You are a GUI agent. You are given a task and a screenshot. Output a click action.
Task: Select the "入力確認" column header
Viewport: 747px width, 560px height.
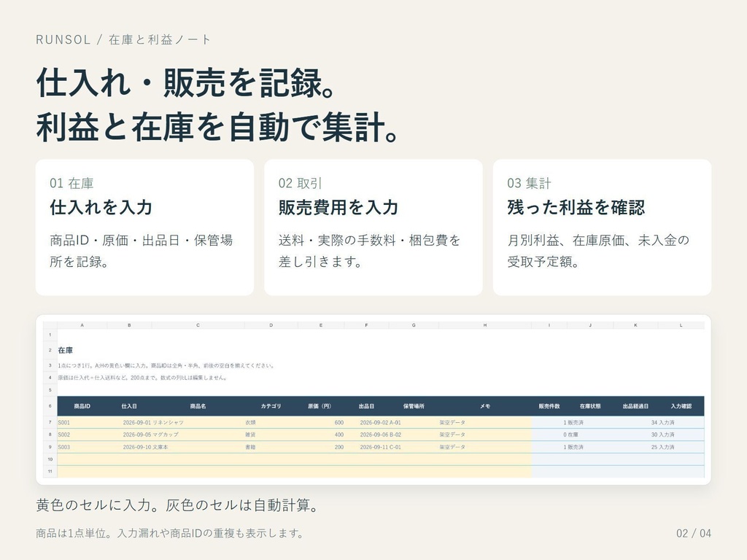click(681, 406)
